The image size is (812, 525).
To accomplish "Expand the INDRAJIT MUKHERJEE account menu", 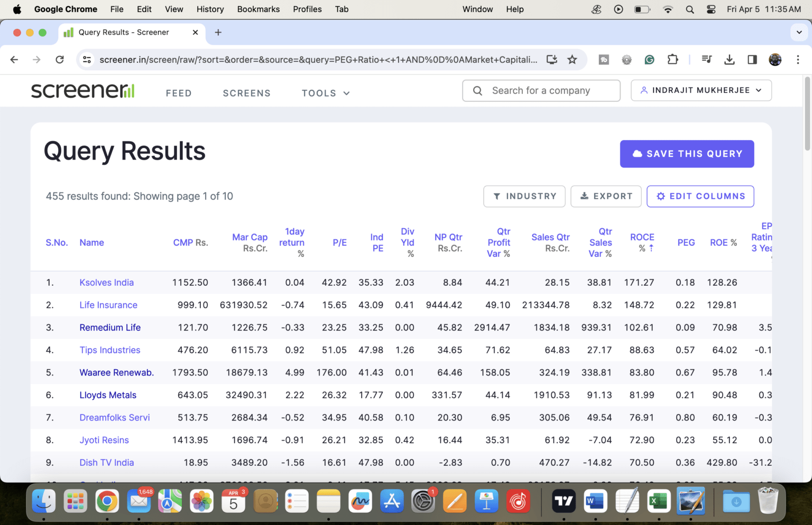I will point(701,90).
